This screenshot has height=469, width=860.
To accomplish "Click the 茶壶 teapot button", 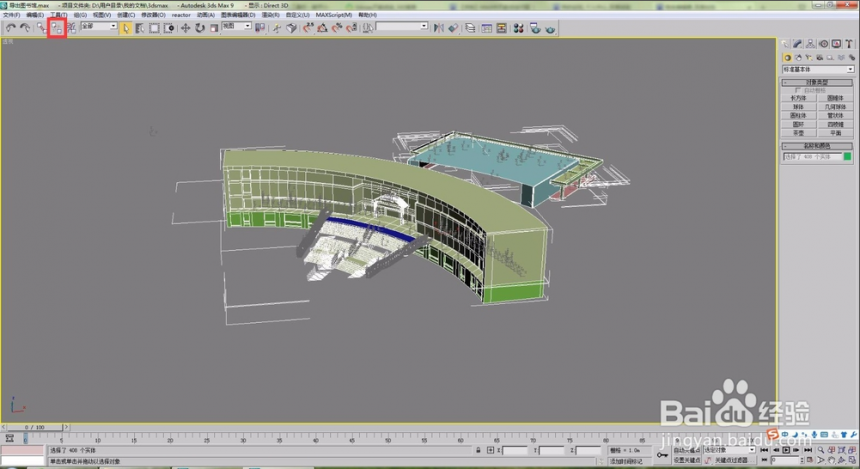I will click(x=799, y=133).
